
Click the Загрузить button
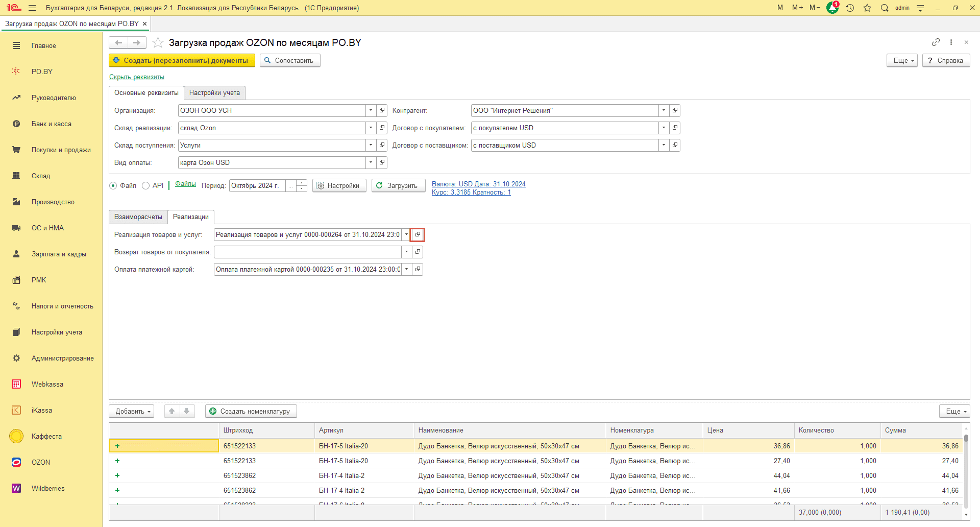(398, 185)
